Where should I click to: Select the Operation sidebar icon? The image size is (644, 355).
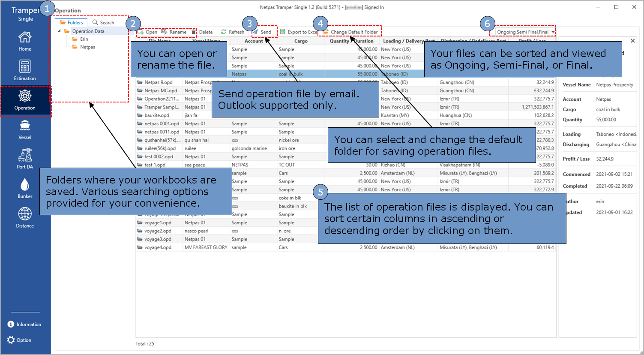click(25, 100)
